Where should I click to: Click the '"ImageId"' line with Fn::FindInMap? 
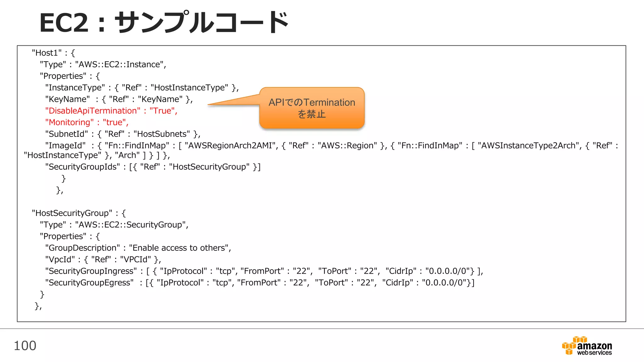[x=332, y=146]
